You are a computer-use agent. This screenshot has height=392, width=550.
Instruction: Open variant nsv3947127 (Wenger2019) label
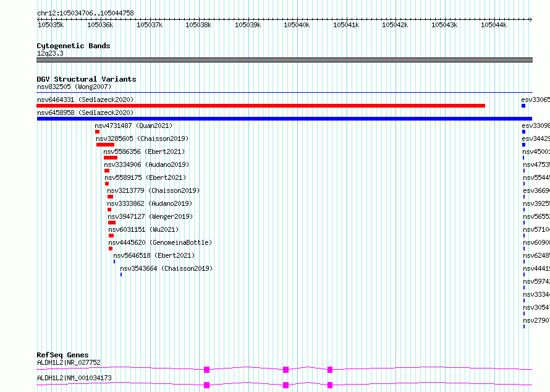(150, 216)
